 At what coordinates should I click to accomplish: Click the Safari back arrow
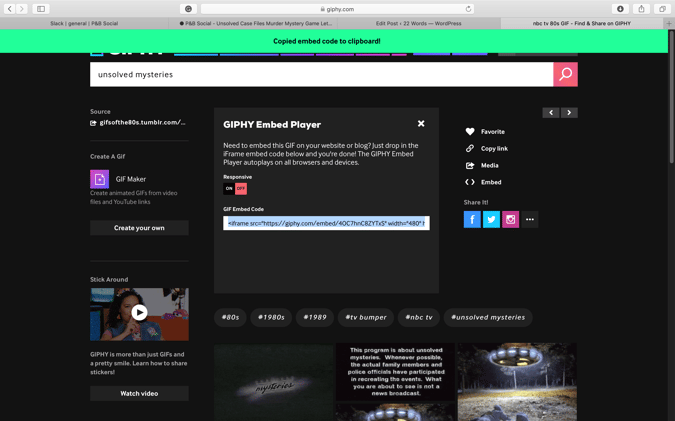(9, 9)
